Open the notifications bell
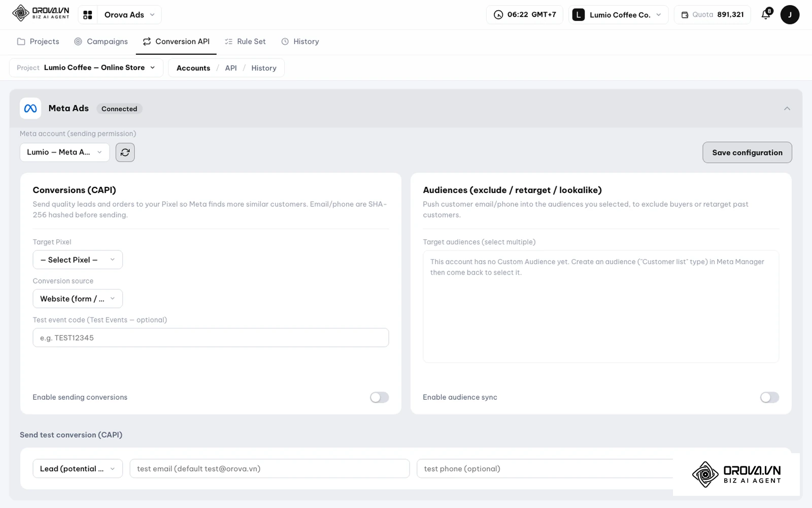Screen dimensions: 812x508 [766, 14]
